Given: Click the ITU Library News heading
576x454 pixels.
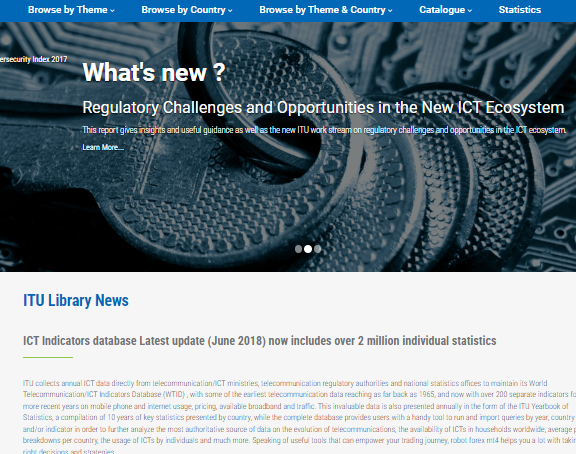Looking at the screenshot, I should [76, 300].
